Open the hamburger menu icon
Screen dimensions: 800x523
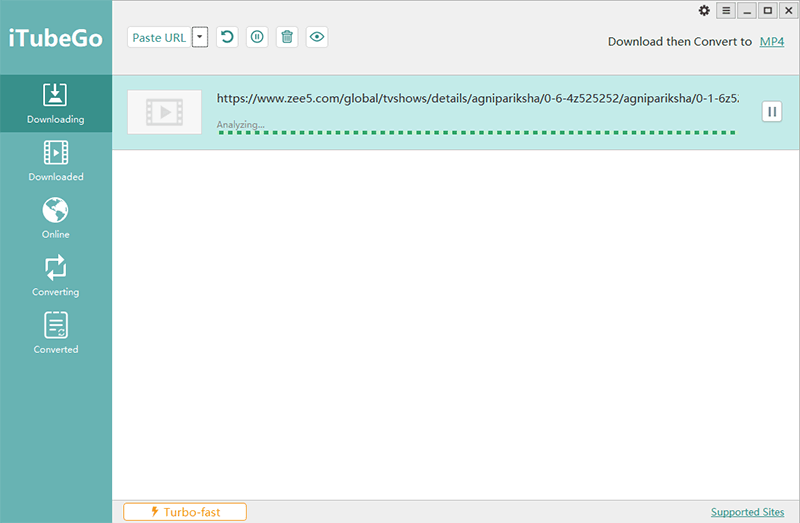point(726,10)
